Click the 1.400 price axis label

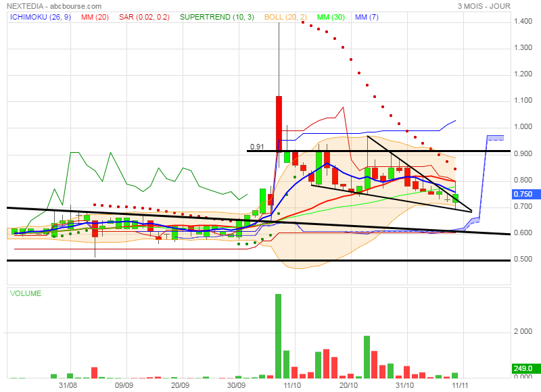pyautogui.click(x=523, y=21)
